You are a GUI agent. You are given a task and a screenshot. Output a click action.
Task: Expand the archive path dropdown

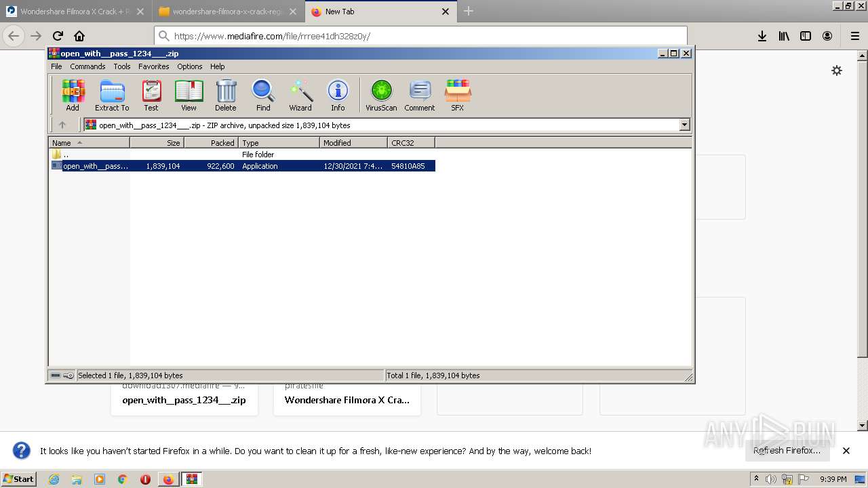684,125
